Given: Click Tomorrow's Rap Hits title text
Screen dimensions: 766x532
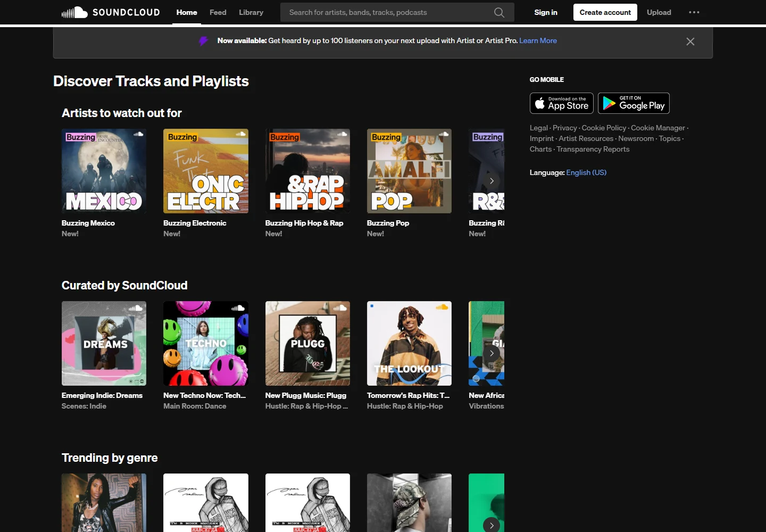Looking at the screenshot, I should coord(408,395).
